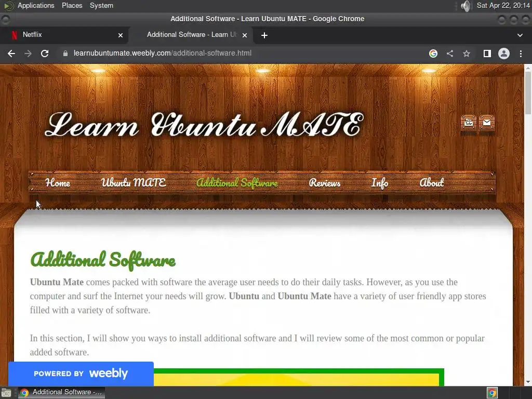Open the Applications menu
This screenshot has height=399, width=532.
coord(36,5)
